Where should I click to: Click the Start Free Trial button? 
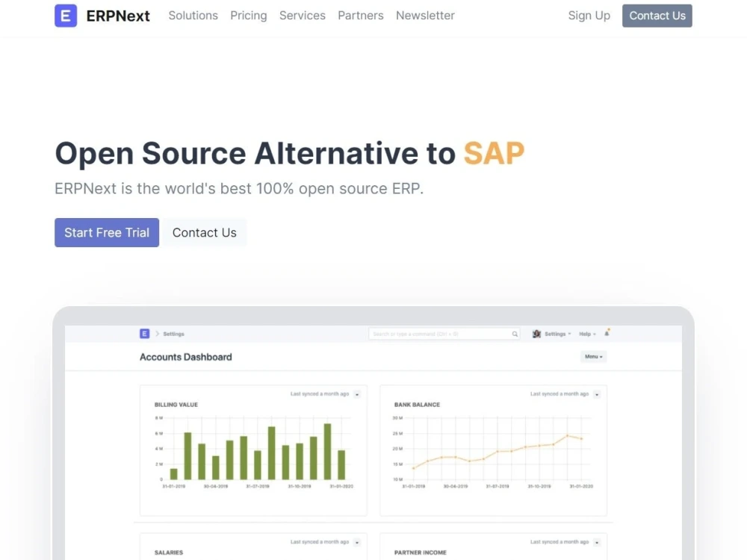coord(106,232)
